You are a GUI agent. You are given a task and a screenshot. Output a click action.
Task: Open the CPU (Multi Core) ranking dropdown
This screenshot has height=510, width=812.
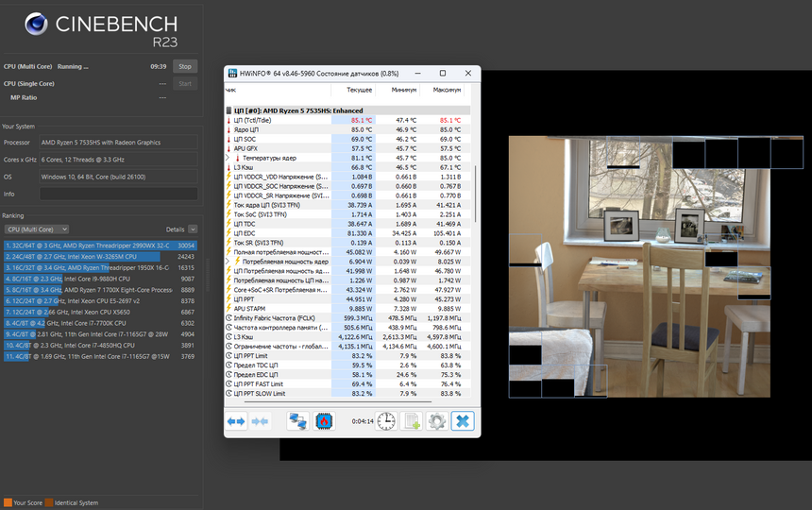36,229
